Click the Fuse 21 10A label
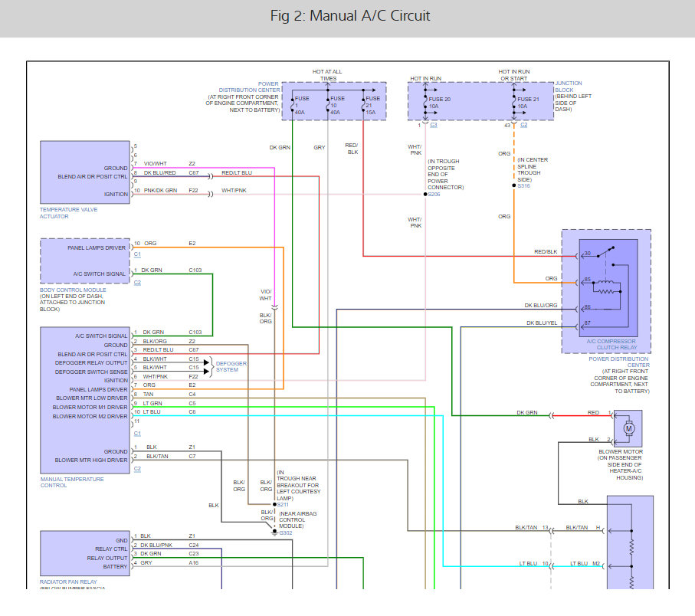This screenshot has height=616, width=695. pos(528,103)
